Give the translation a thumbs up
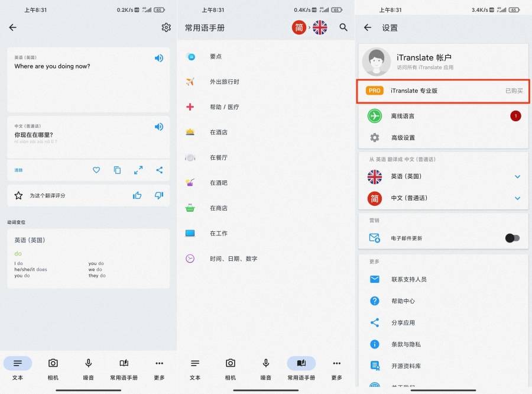 pyautogui.click(x=137, y=195)
